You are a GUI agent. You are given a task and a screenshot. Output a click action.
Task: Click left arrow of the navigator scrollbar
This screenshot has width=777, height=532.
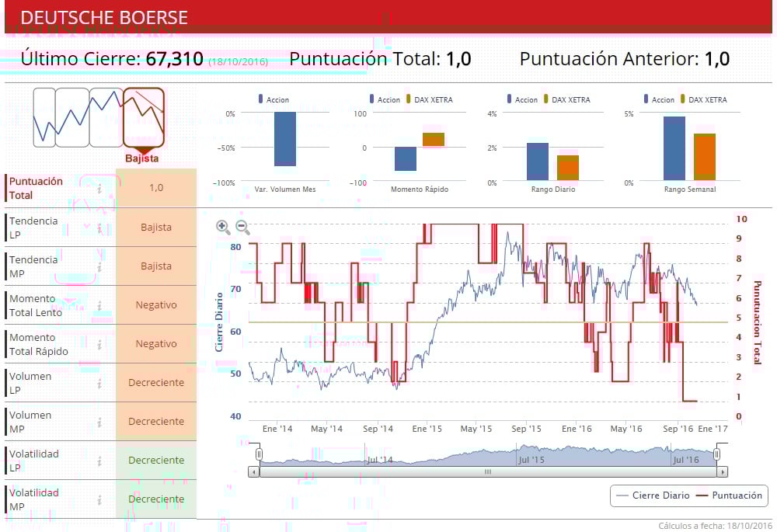(x=254, y=472)
